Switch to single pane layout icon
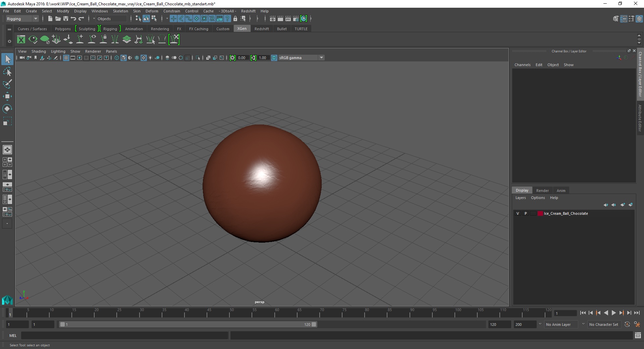 point(7,150)
